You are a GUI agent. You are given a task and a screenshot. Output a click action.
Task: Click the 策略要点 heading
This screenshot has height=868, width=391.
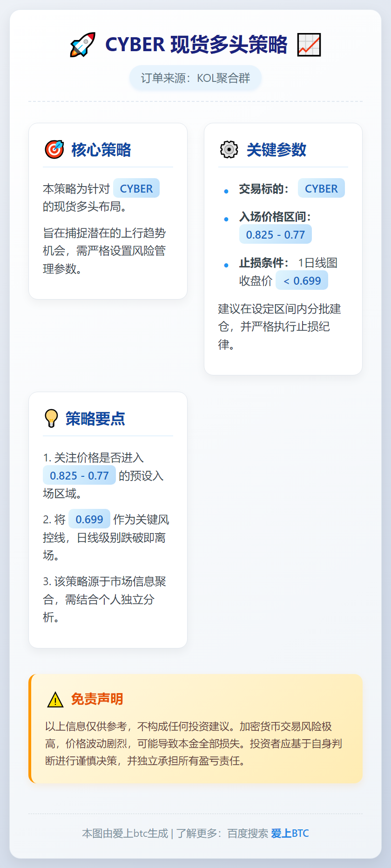point(95,419)
